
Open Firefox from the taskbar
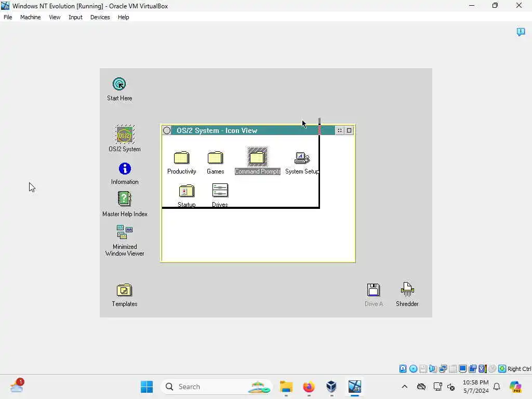(x=309, y=387)
